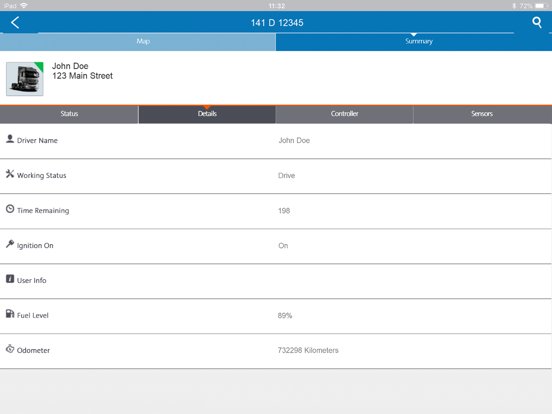552x414 pixels.
Task: Select the User Info label
Action: pos(32,281)
